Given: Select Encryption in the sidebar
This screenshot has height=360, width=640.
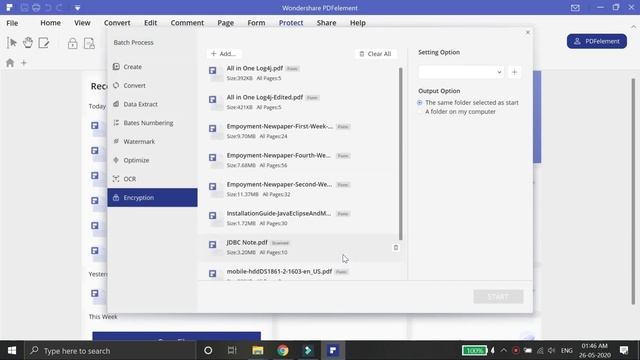Looking at the screenshot, I should tap(152, 198).
